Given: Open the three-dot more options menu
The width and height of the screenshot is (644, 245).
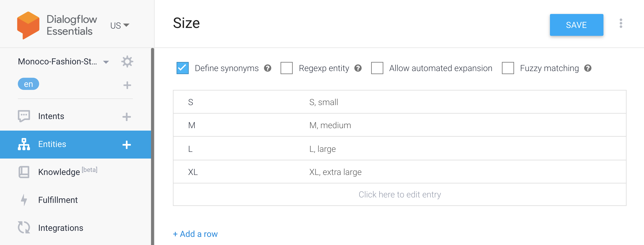Looking at the screenshot, I should [621, 23].
